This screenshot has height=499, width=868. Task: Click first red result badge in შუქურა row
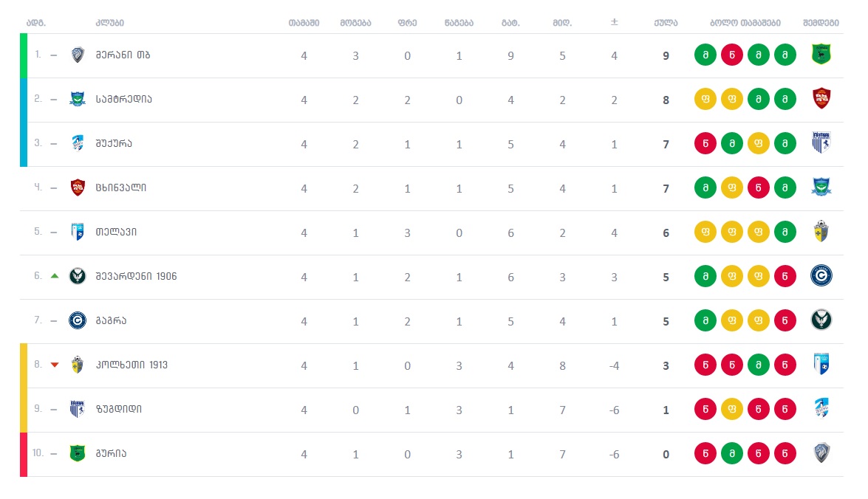pyautogui.click(x=705, y=143)
